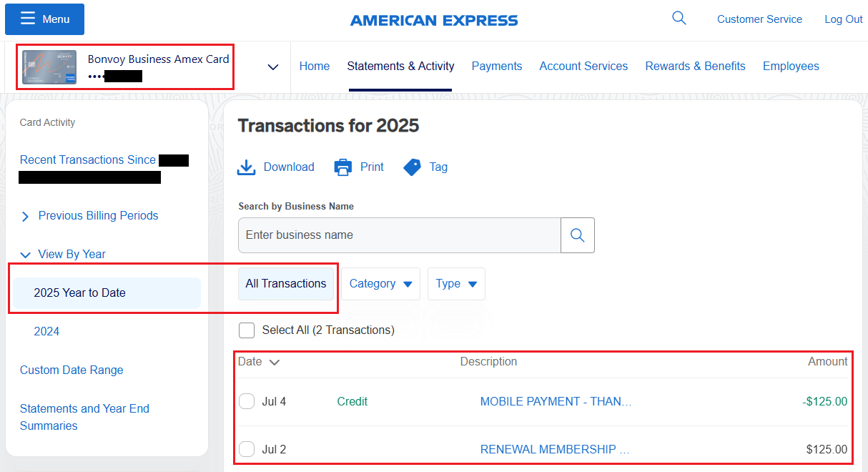Click the Bonvoy card thumbnail image
Image resolution: width=868 pixels, height=472 pixels.
pyautogui.click(x=49, y=67)
